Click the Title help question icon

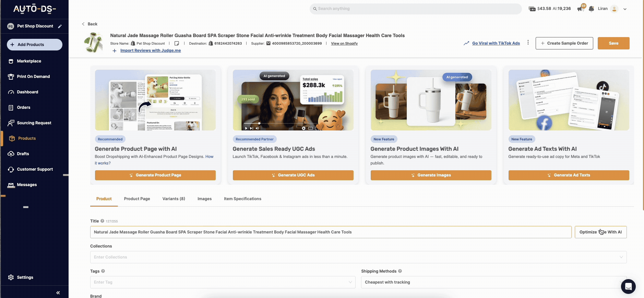102,221
